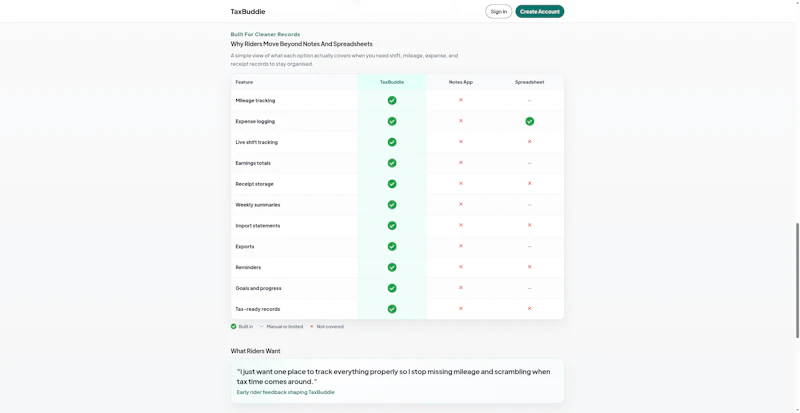Click the Tax-ready records row label

(x=258, y=309)
